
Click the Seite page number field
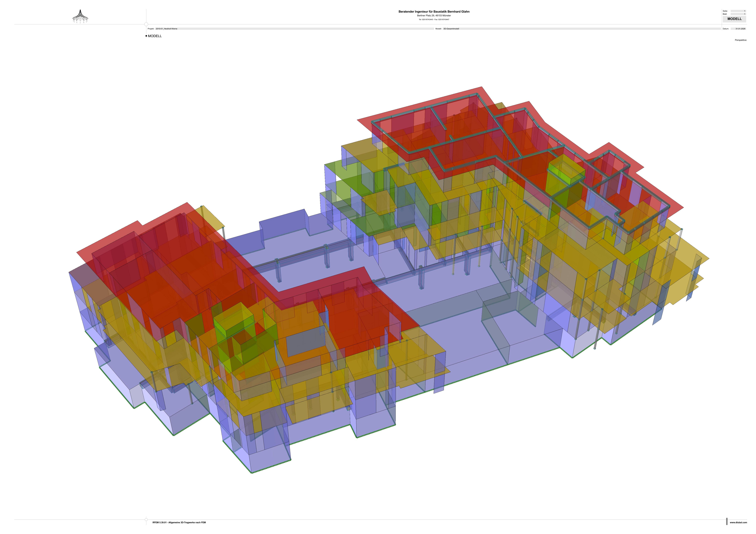coord(738,11)
